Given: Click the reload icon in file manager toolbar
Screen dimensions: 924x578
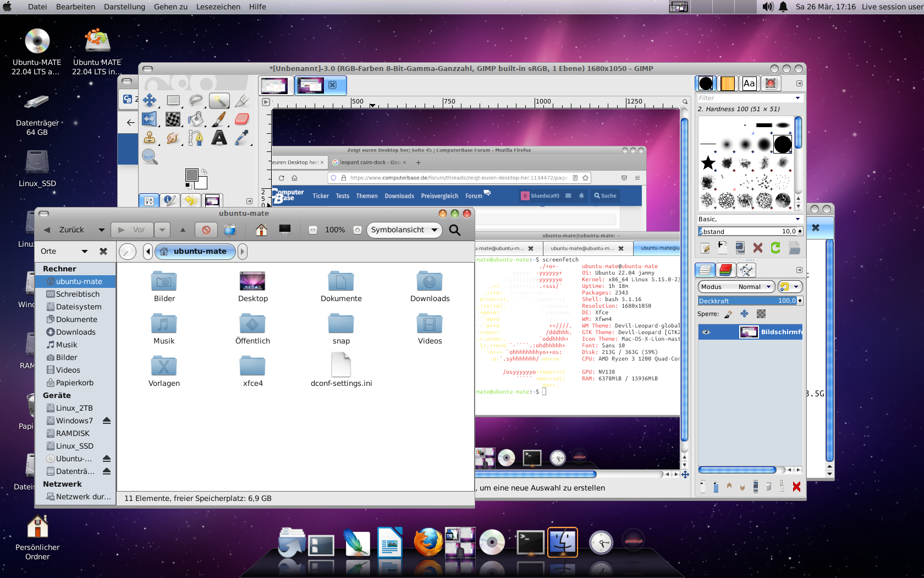Looking at the screenshot, I should click(x=230, y=230).
